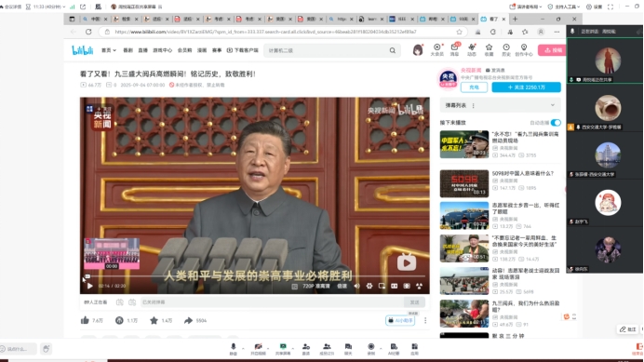Enter fullscreen mode in video player
The width and height of the screenshot is (644, 362).
[419, 286]
